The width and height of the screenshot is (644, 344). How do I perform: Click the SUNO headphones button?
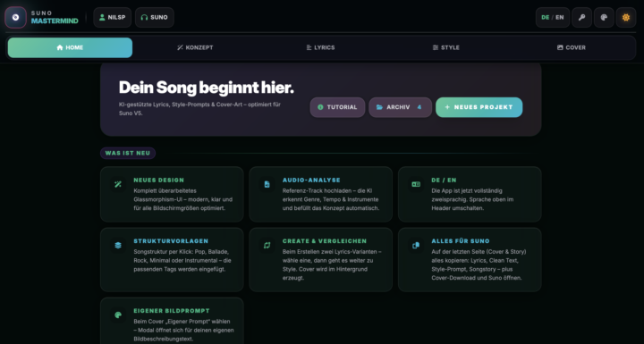(155, 18)
